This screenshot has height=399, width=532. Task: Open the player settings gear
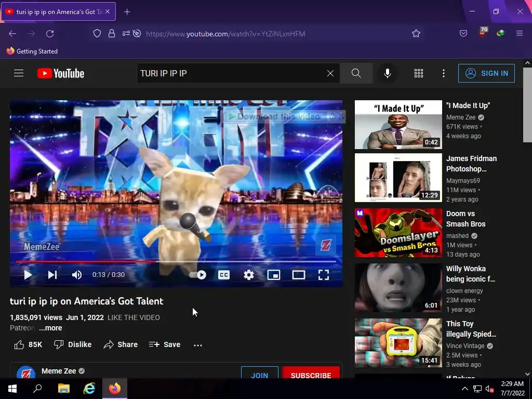[249, 275]
